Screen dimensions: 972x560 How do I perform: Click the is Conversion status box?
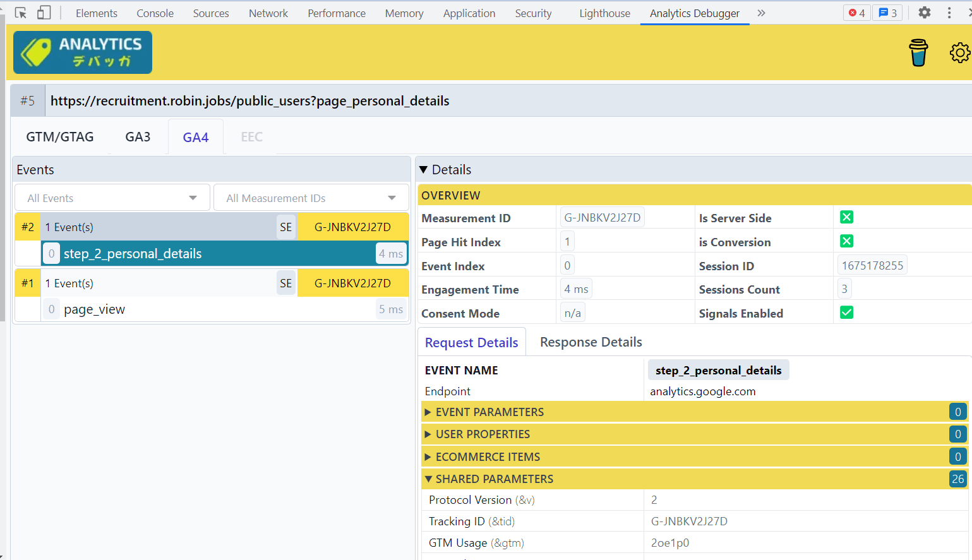[846, 241]
